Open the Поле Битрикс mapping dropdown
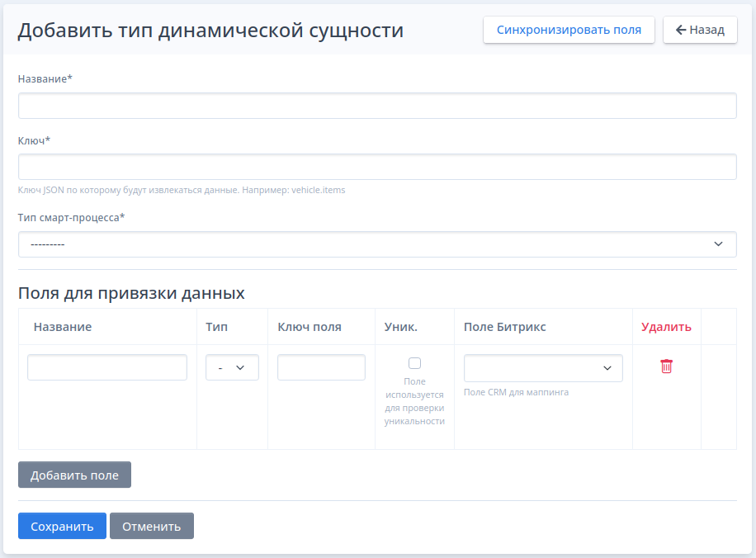756x558 pixels. pyautogui.click(x=543, y=368)
